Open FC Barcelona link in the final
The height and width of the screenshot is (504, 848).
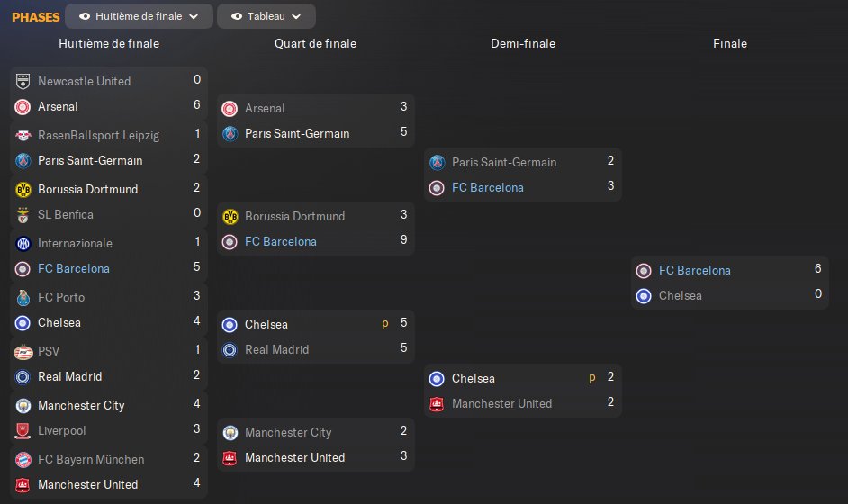[x=694, y=270]
